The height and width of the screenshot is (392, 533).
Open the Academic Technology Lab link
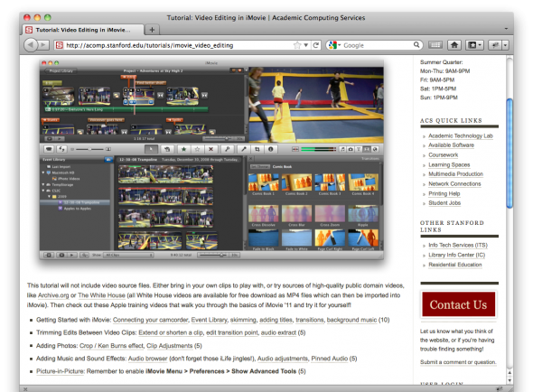tap(461, 135)
